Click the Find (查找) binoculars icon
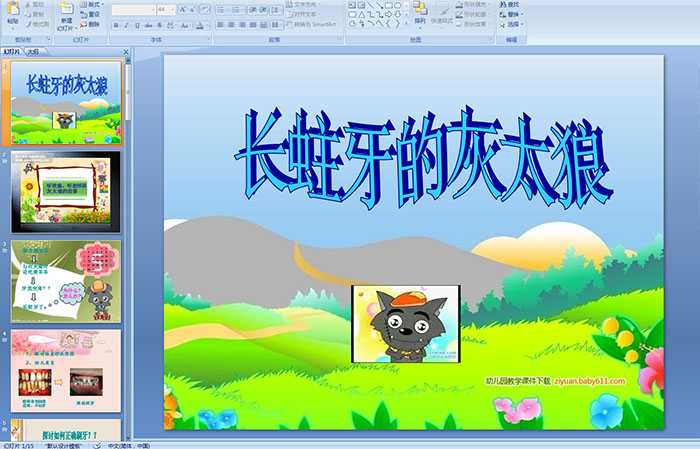 pos(502,4)
